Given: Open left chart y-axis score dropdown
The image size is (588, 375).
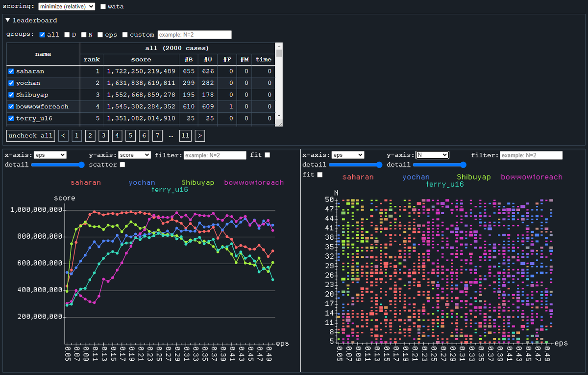Looking at the screenshot, I should pyautogui.click(x=135, y=155).
